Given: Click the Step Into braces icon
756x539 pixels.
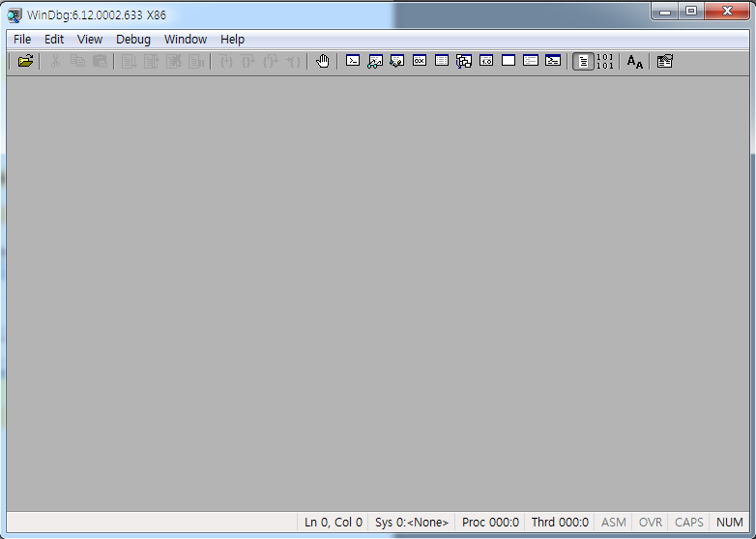Looking at the screenshot, I should point(225,61).
